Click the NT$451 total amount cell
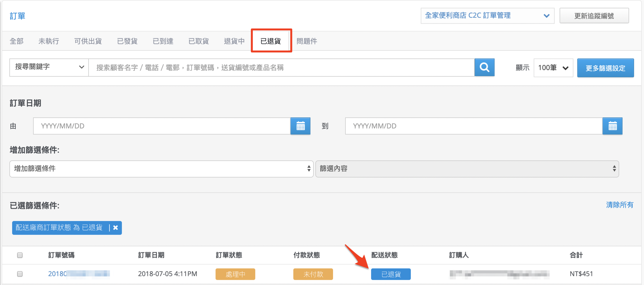 [x=581, y=274]
